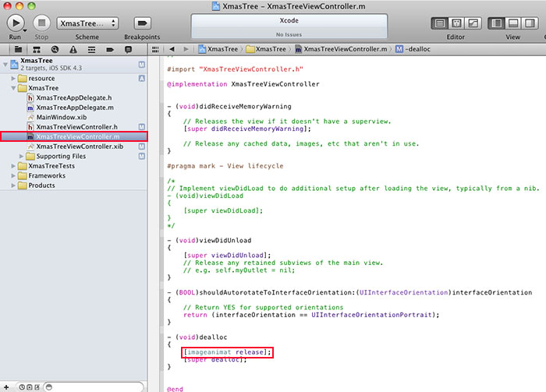Image resolution: width=546 pixels, height=392 pixels.
Task: Show the Breakpoint navigator
Action: (110, 49)
